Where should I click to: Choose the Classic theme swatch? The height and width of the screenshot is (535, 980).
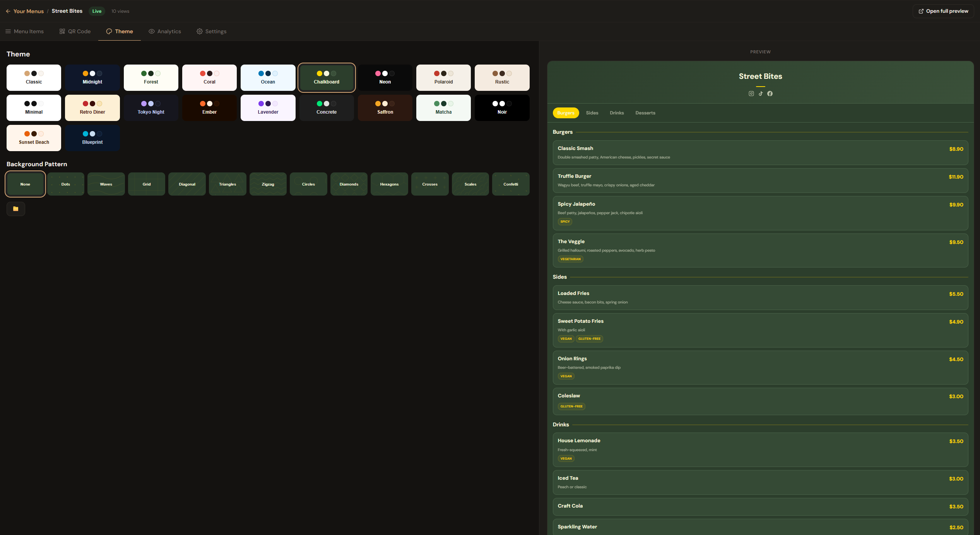[x=34, y=78]
